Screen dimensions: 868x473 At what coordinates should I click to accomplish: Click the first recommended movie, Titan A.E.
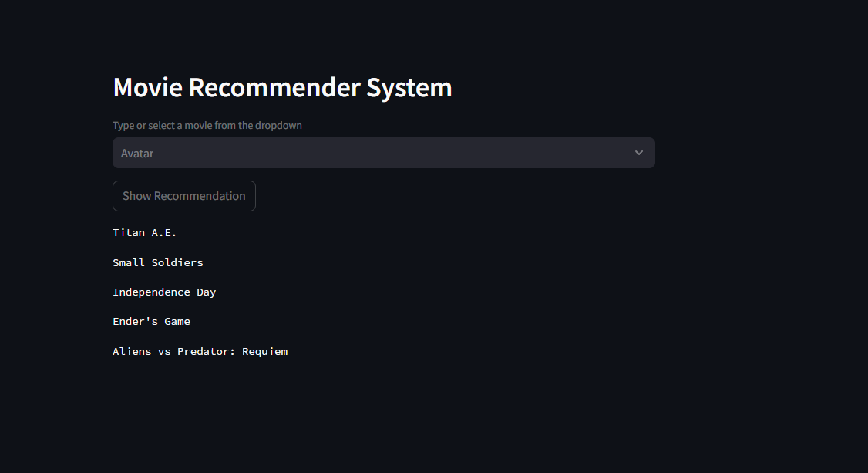(x=145, y=233)
